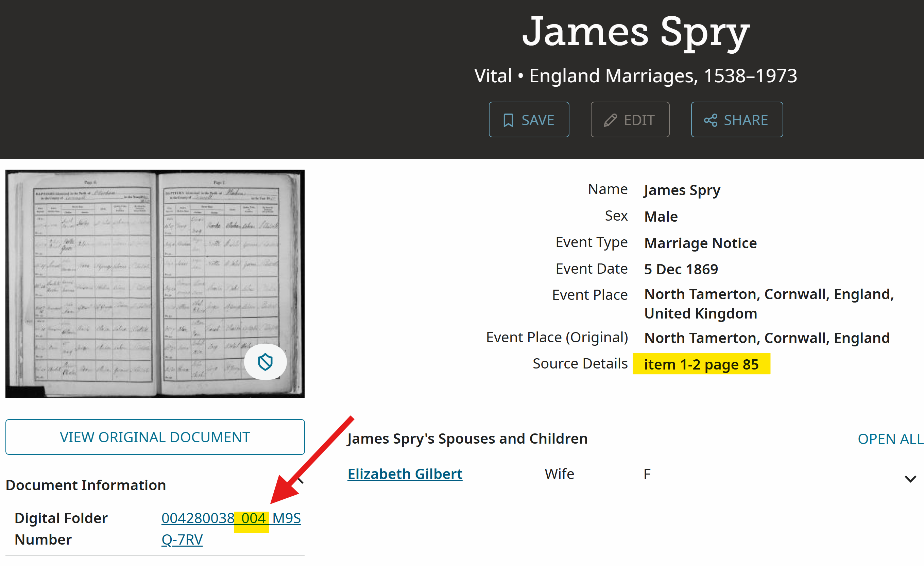Screen dimensions: 924x566
Task: Follow the Q-7RV link portion
Action: click(182, 539)
